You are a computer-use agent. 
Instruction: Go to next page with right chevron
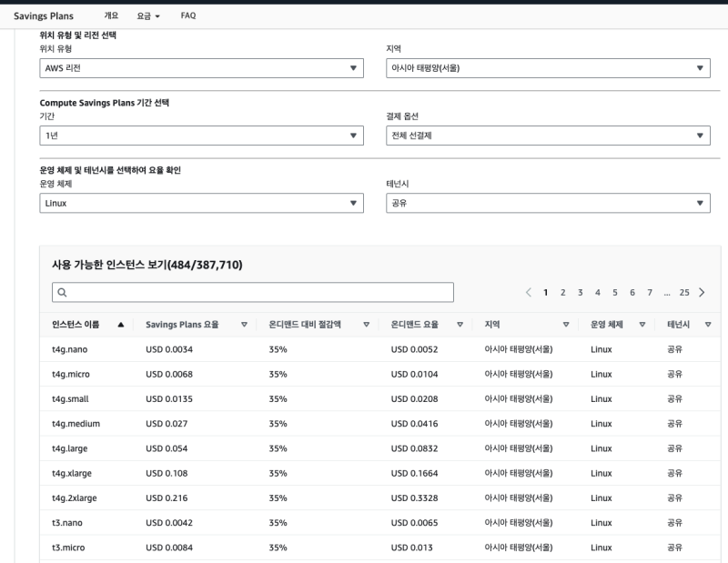(x=702, y=292)
